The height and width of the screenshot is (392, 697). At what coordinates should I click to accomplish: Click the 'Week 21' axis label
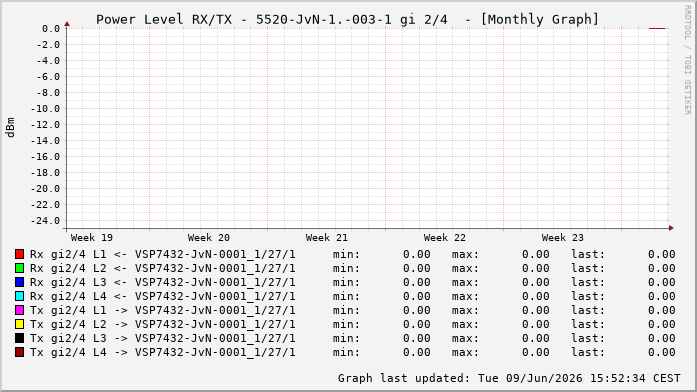coord(327,238)
